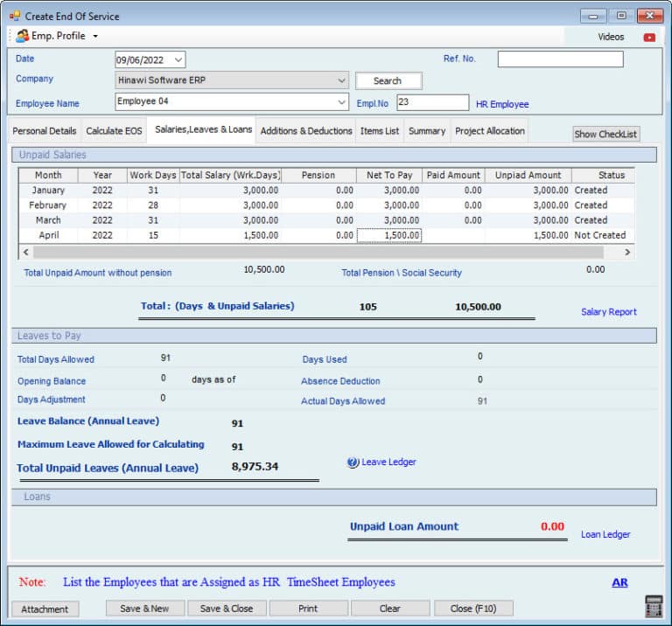Click Save & Close button

click(x=227, y=609)
